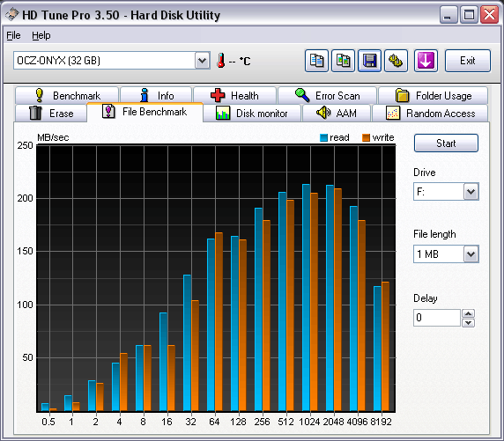
Task: Increase the Delay value with up arrow
Action: (x=469, y=313)
